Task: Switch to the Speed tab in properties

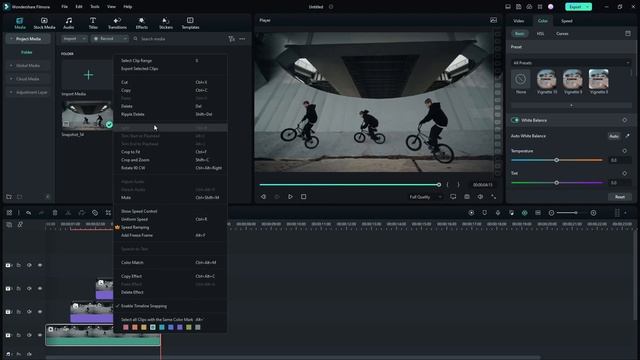Action: pos(567,21)
